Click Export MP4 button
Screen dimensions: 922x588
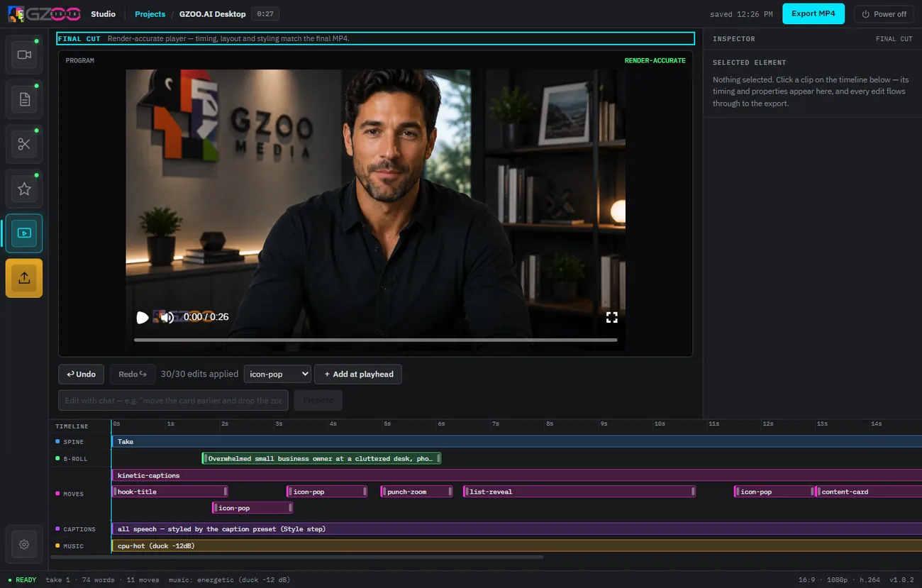click(x=813, y=13)
